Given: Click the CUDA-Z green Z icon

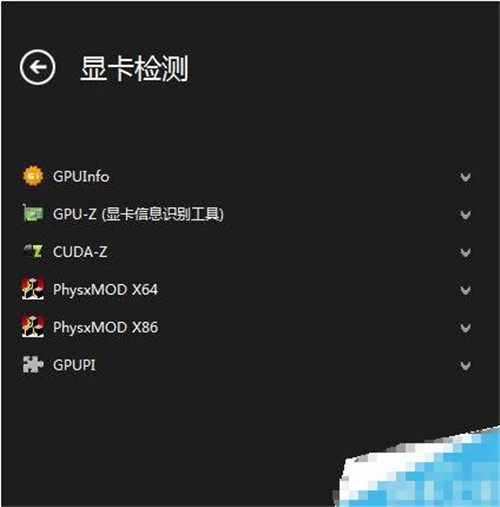Looking at the screenshot, I should click(33, 251).
